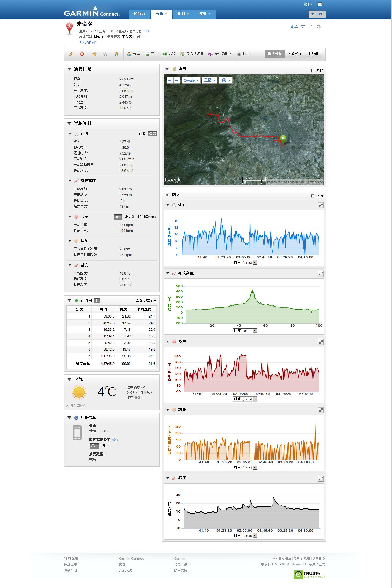Enable the 圈数 laps checkbox on map
Viewport: 392px width, 588px height.
click(313, 70)
